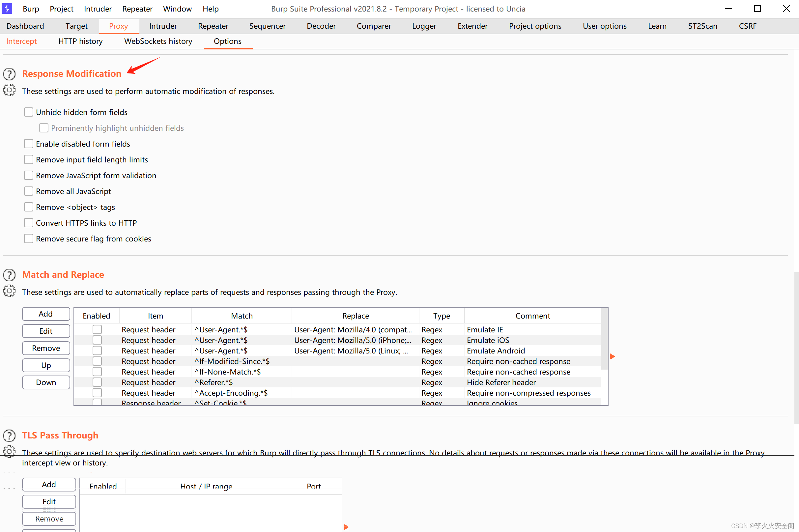The height and width of the screenshot is (532, 799).
Task: Open the Repeater menu in menu bar
Action: pyautogui.click(x=137, y=9)
